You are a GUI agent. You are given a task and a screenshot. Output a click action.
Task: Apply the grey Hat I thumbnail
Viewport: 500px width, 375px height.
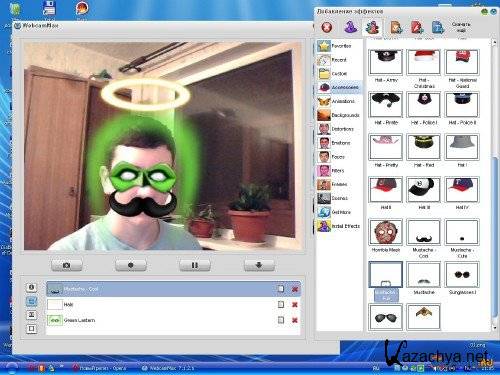tap(462, 147)
